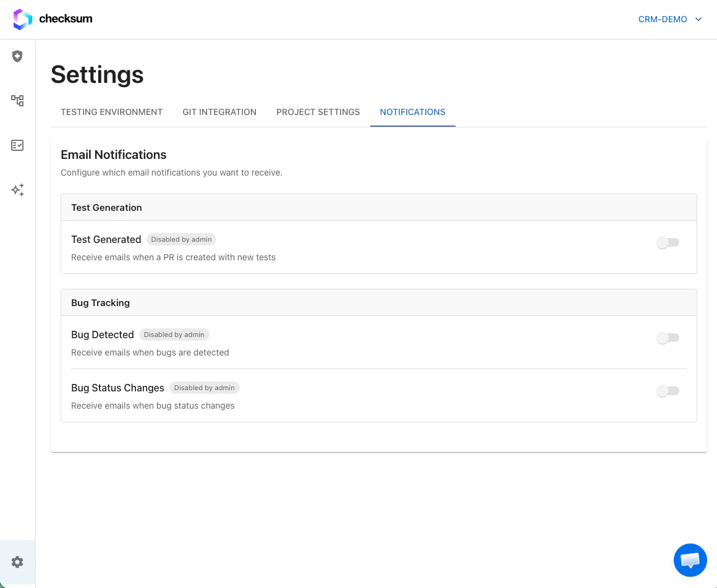
Task: Expand the Test Generation section header
Action: [x=106, y=208]
